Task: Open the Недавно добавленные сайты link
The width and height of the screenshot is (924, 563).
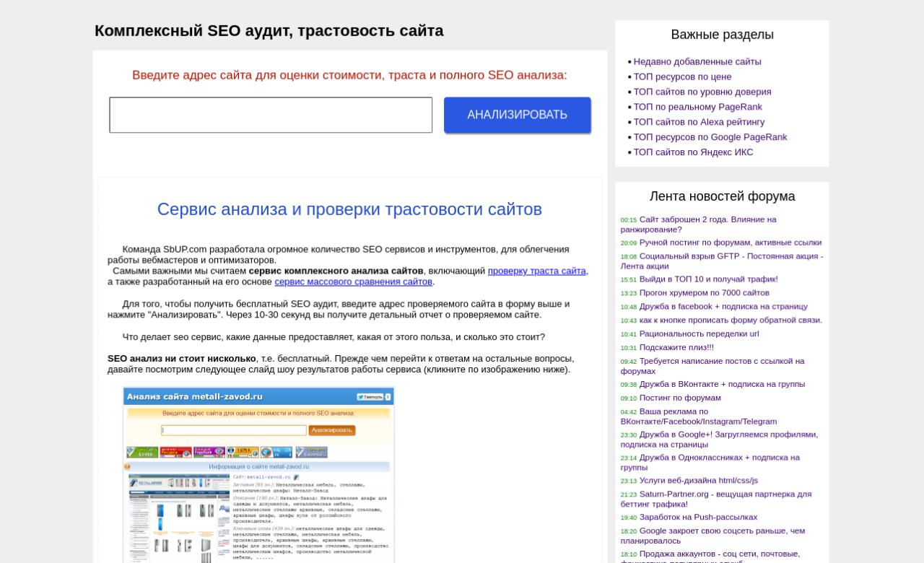Action: pyautogui.click(x=697, y=61)
